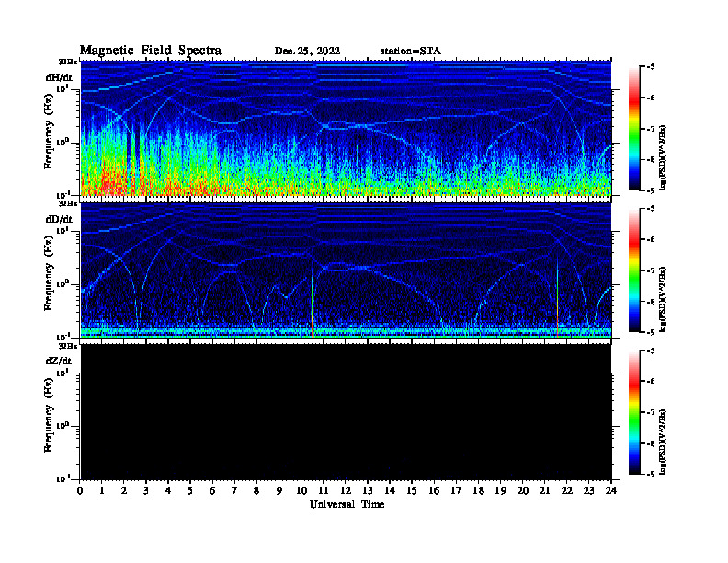Screen dimensions: 728x563
Task: Click the "dD/dt" panel label
Action: point(59,219)
